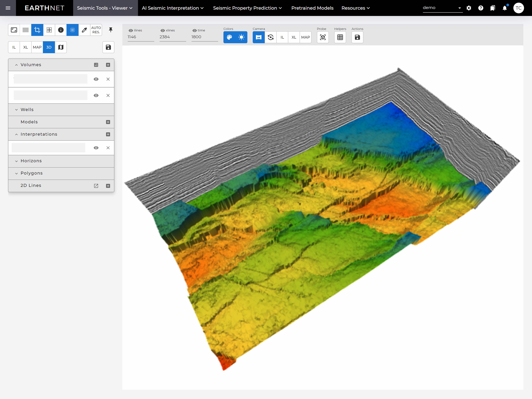Remove the first volume with its X
The width and height of the screenshot is (532, 399).
pyautogui.click(x=108, y=79)
